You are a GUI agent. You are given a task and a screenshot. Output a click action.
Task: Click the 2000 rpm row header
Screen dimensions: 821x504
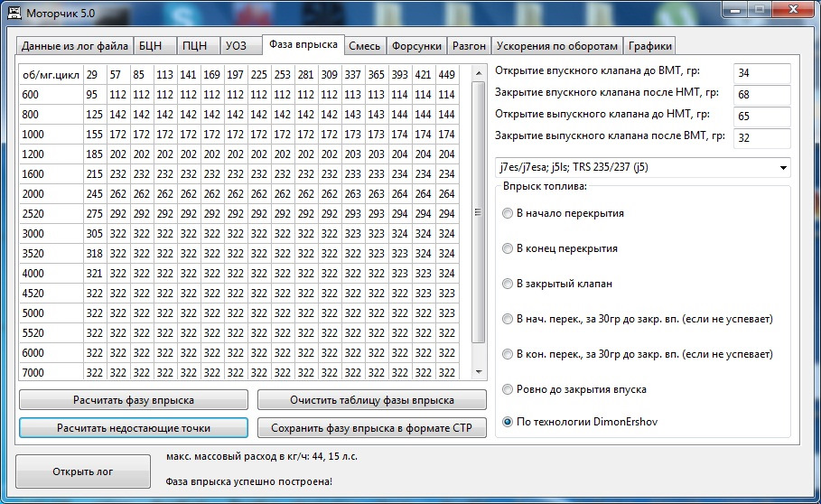coord(51,194)
